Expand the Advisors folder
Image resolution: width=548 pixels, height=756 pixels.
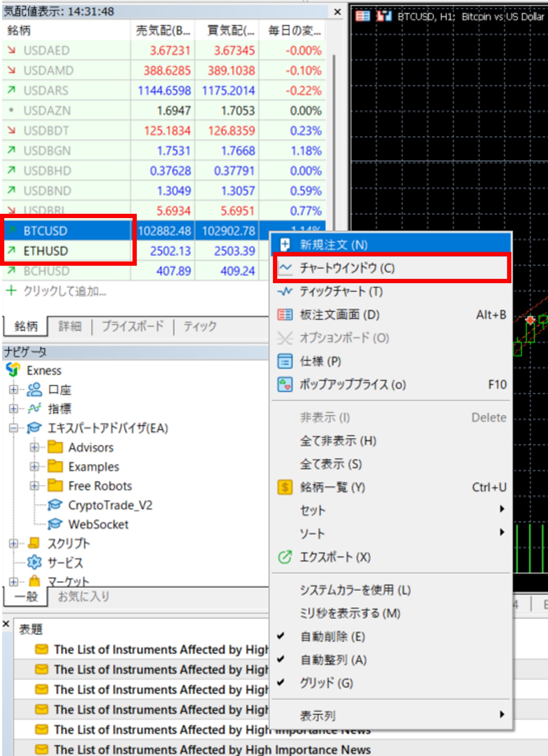point(34,447)
